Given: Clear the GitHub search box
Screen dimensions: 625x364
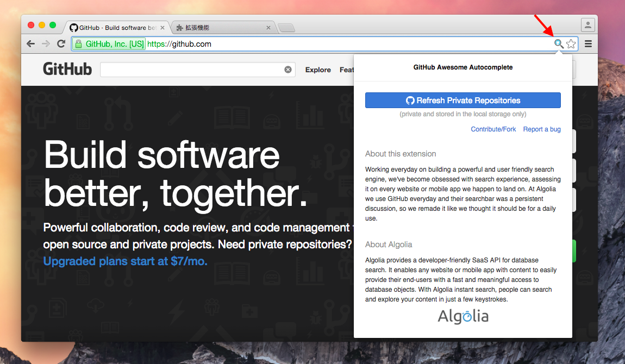Looking at the screenshot, I should click(x=288, y=70).
